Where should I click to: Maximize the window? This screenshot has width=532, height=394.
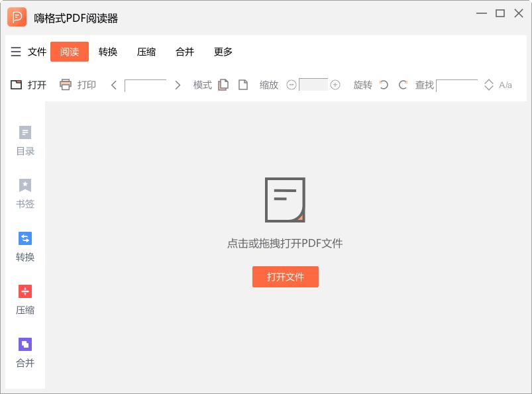[x=500, y=13]
